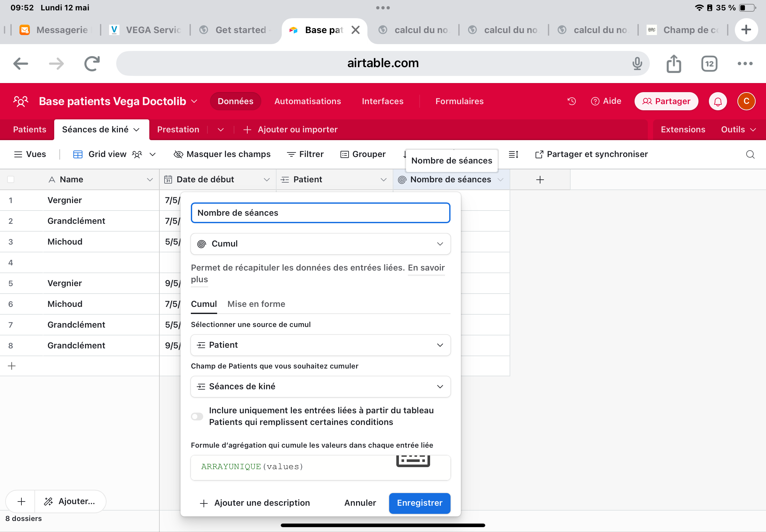Toggle include only linked entries condition switch

[197, 416]
